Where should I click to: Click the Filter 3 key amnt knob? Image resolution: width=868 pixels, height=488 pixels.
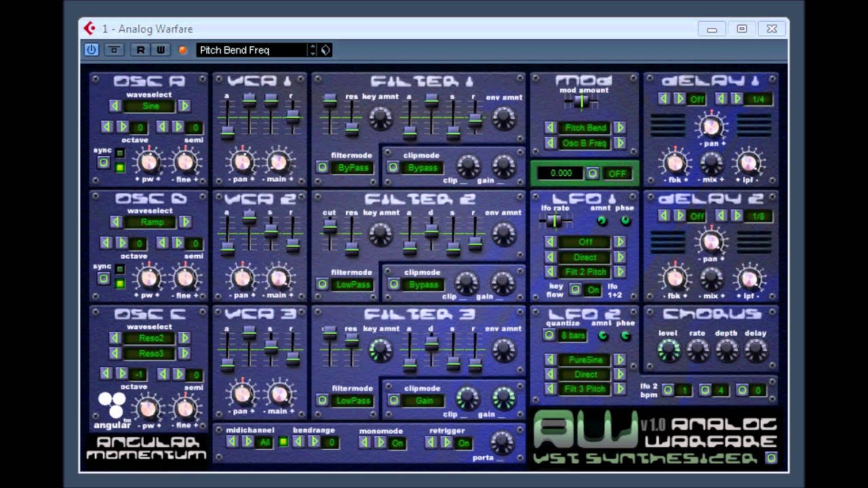pos(380,350)
